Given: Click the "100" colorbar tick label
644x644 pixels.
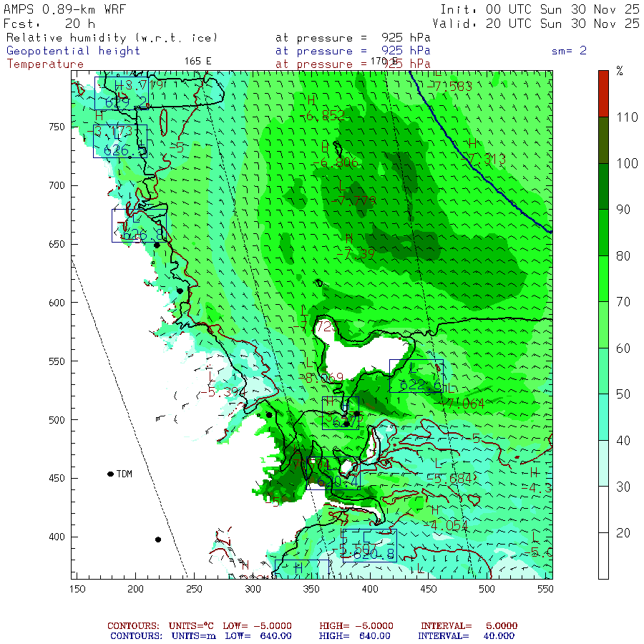Looking at the screenshot, I should (x=627, y=163).
